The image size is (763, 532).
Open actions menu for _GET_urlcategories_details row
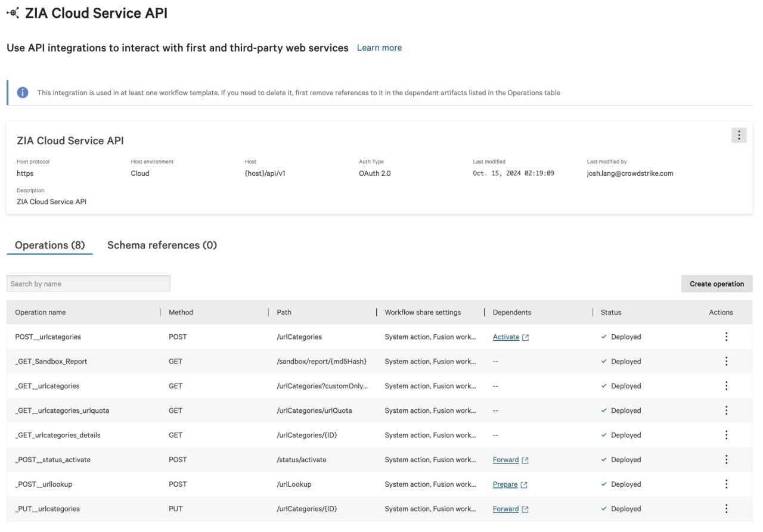pos(726,435)
